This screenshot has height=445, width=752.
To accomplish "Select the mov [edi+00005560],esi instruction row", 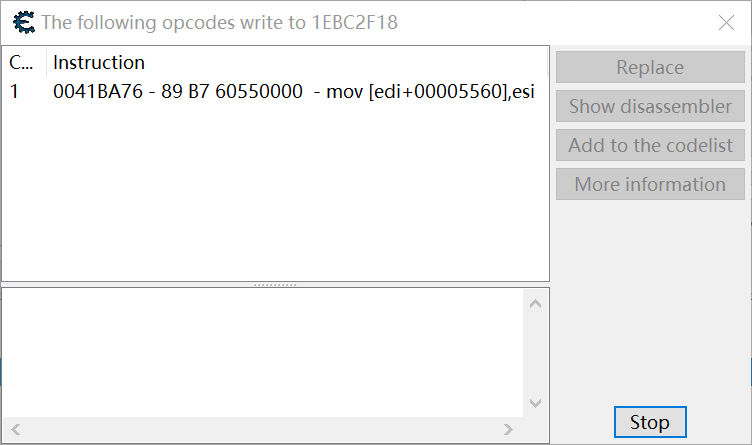I will coord(275,91).
